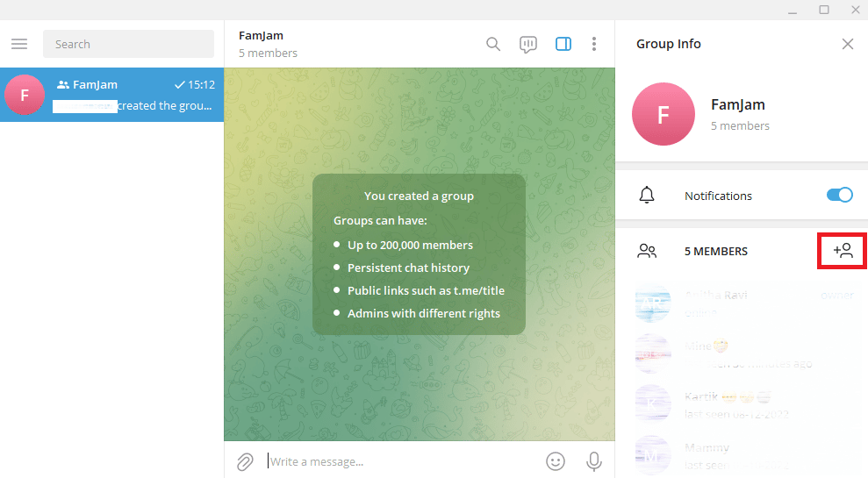Screen dimensions: 868x478
Task: Disable Notifications toggle switch
Action: 839,195
